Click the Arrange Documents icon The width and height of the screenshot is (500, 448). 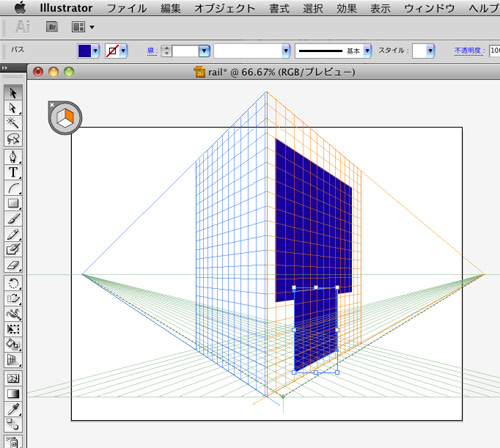78,27
